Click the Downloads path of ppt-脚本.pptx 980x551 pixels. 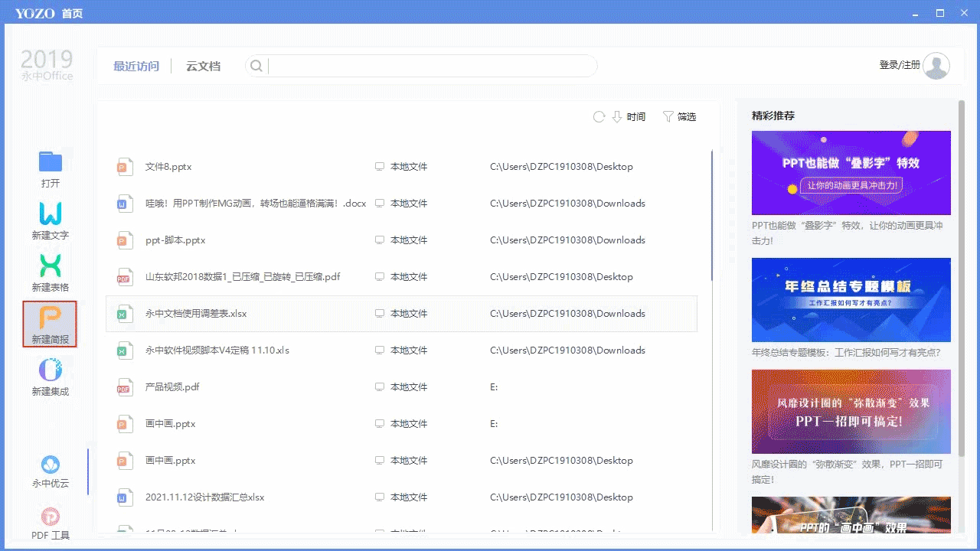tap(567, 240)
